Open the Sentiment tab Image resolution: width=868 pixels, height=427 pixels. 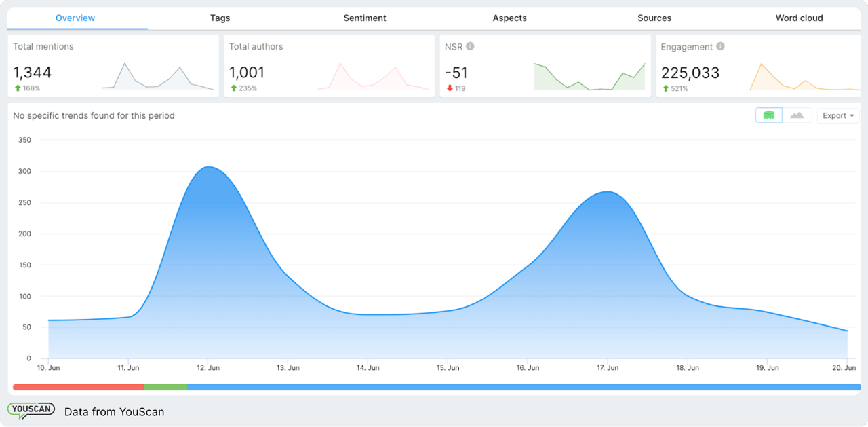365,18
